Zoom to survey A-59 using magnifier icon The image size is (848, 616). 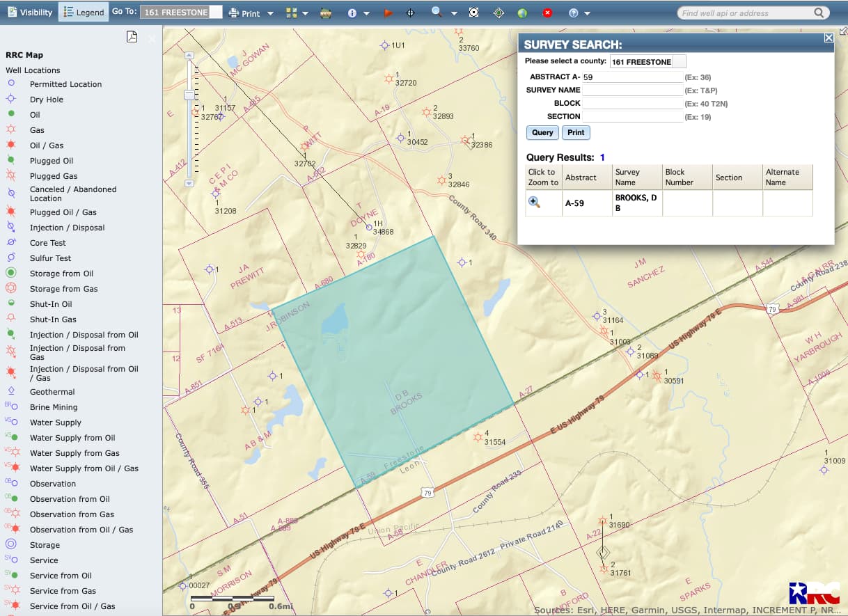pos(535,202)
